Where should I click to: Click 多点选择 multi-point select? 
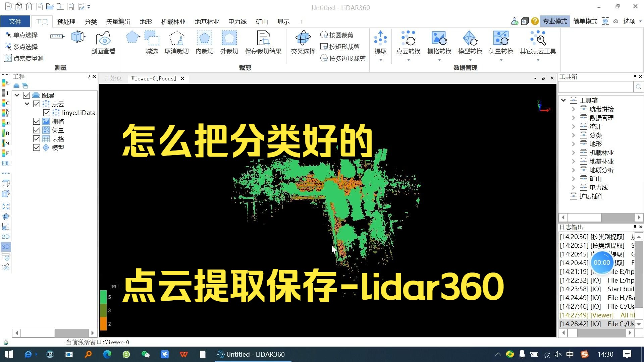21,47
